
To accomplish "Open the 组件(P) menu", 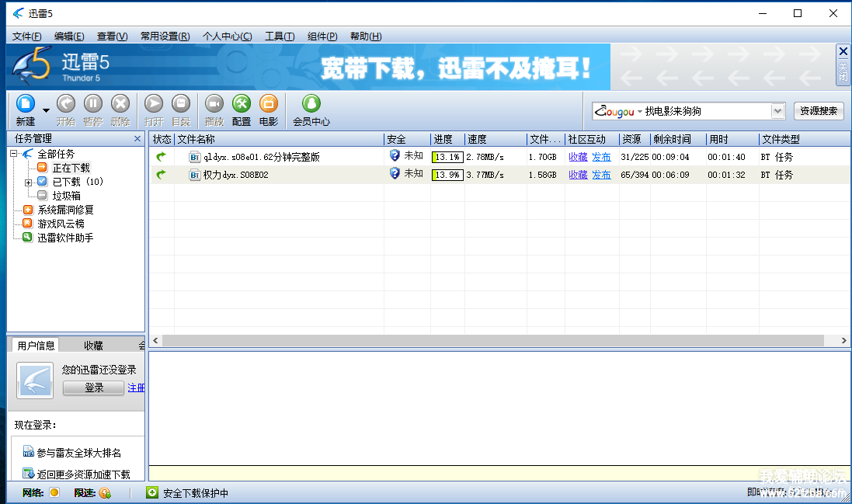I will click(x=322, y=36).
